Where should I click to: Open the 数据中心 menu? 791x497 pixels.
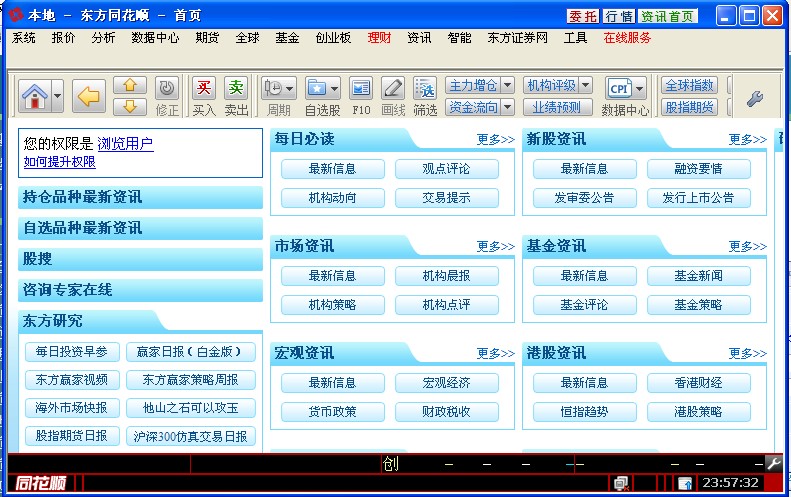(155, 38)
